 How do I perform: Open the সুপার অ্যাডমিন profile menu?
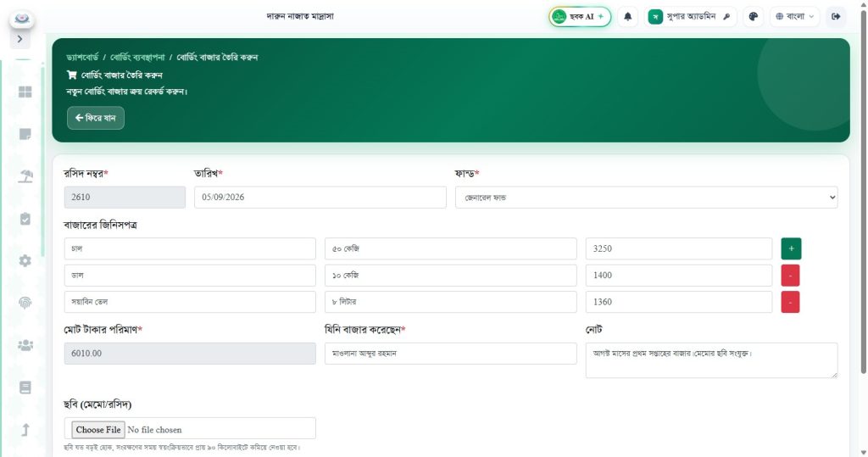690,17
